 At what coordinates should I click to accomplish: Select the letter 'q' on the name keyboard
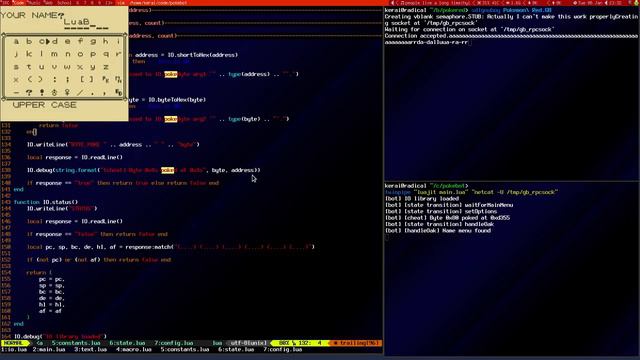(106, 54)
